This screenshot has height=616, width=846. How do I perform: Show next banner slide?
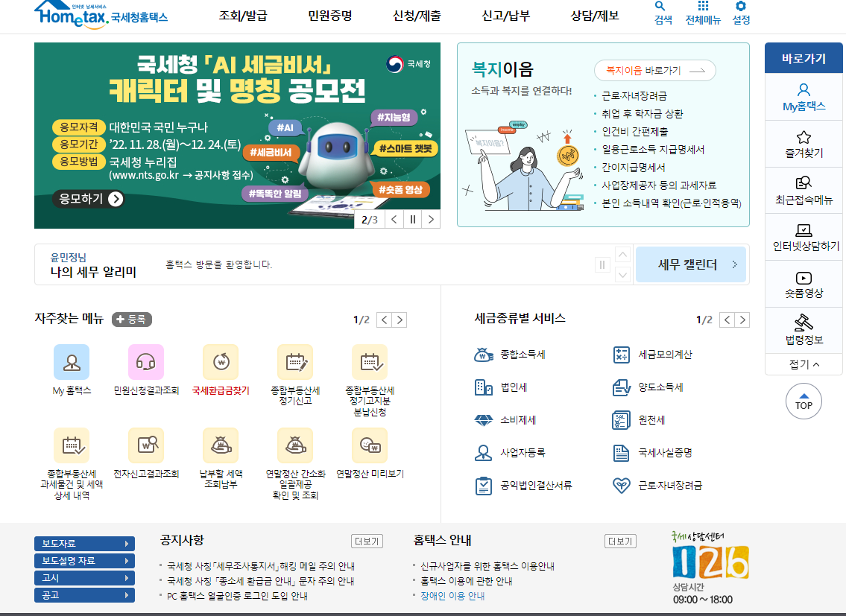tap(431, 220)
